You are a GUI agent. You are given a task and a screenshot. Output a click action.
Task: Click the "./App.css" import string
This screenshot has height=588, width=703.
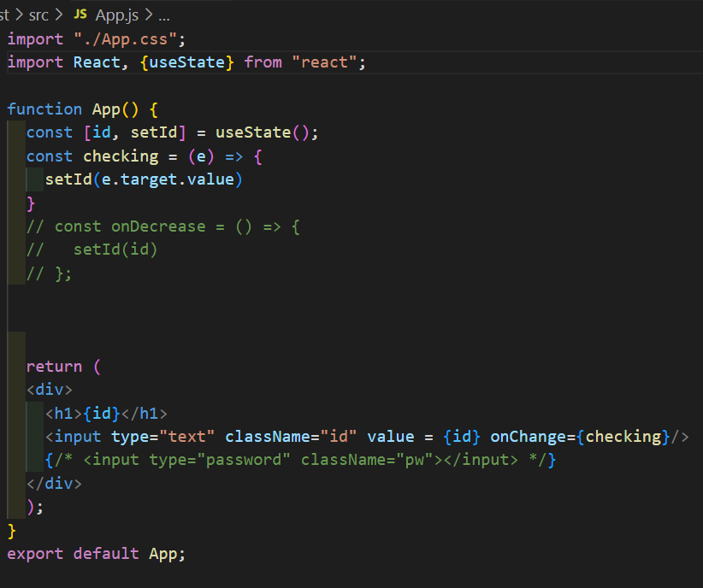coord(125,39)
